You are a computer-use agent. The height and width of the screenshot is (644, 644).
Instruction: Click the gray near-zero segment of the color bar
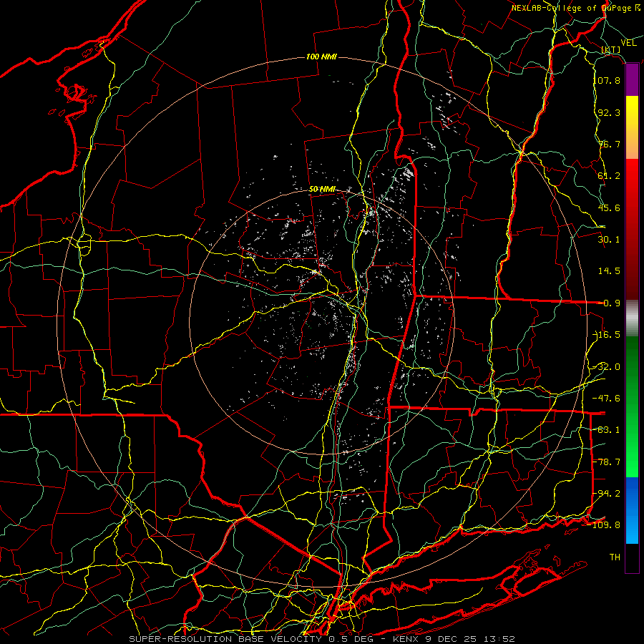[632, 318]
